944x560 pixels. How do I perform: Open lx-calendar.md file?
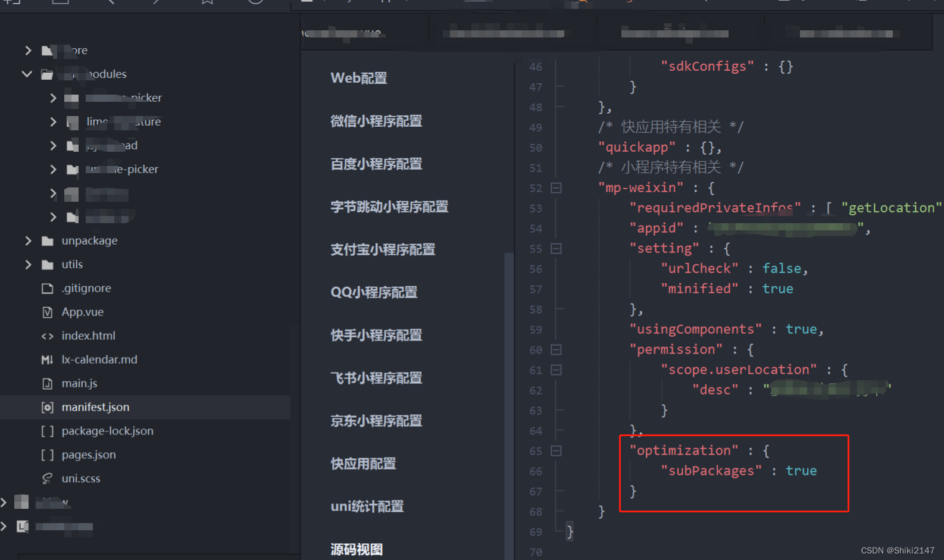click(99, 359)
